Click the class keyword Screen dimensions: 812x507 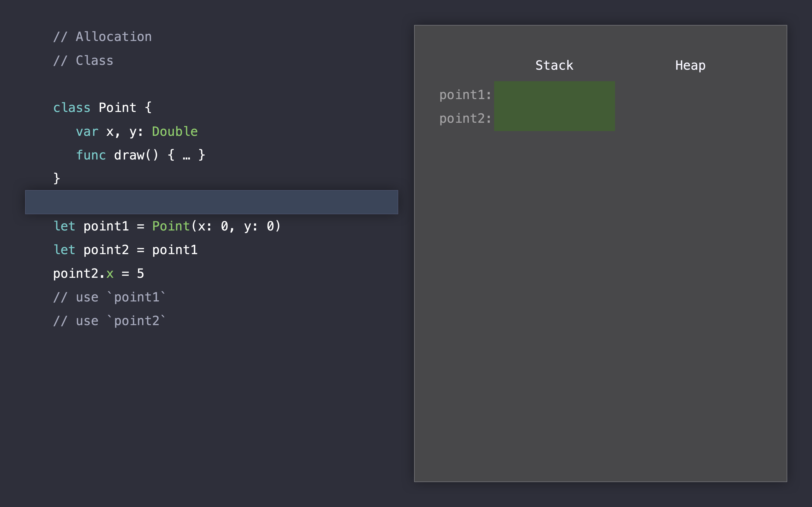click(x=72, y=108)
